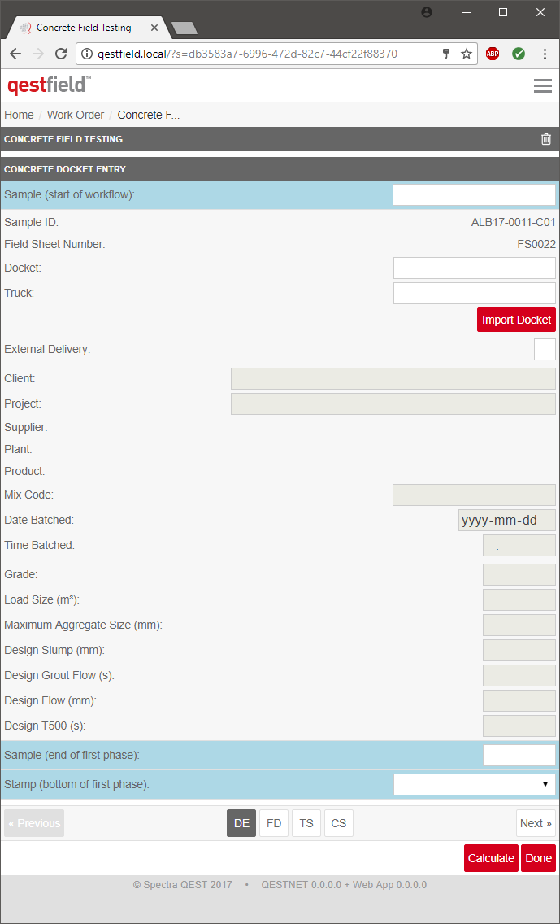
Task: Switch to the CS tab
Action: point(339,823)
